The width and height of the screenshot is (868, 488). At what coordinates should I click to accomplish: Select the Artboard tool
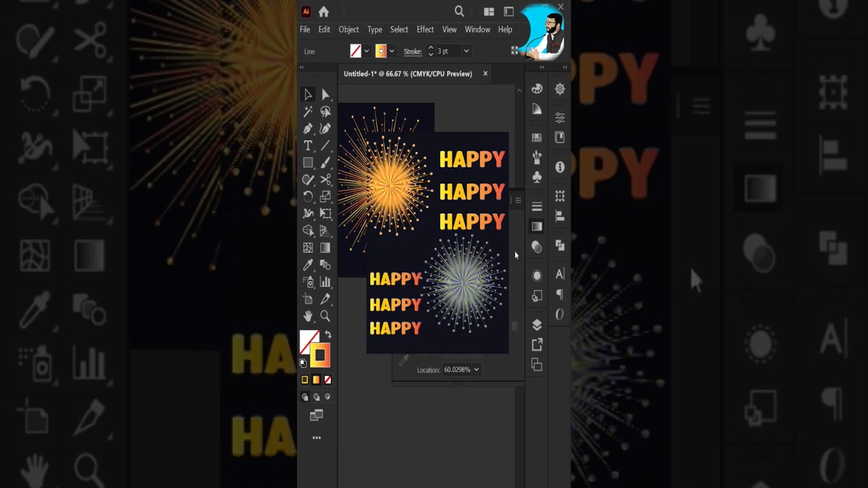pos(308,299)
